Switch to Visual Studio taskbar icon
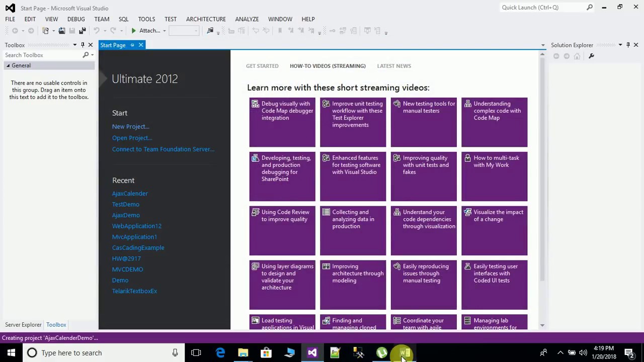 [x=312, y=353]
